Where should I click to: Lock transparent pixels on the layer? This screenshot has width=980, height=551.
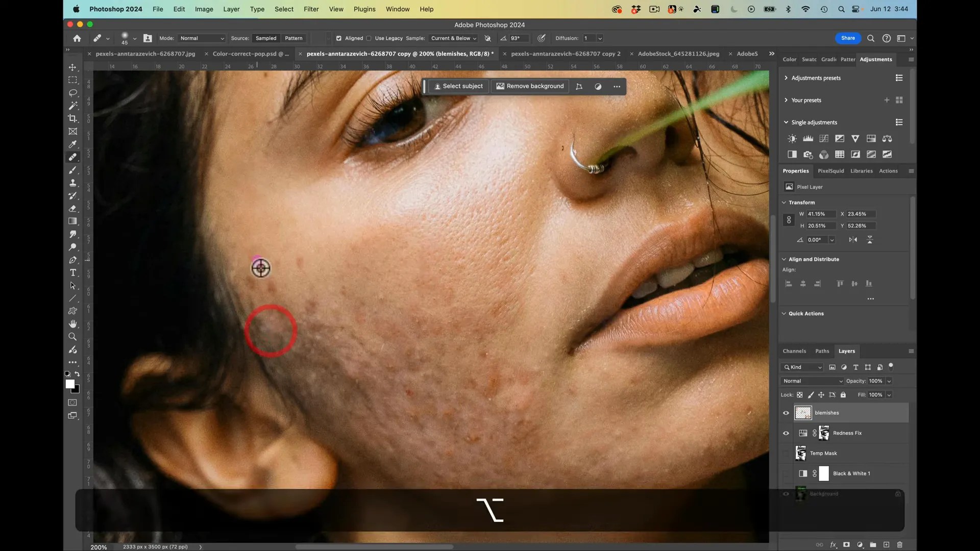(x=799, y=394)
